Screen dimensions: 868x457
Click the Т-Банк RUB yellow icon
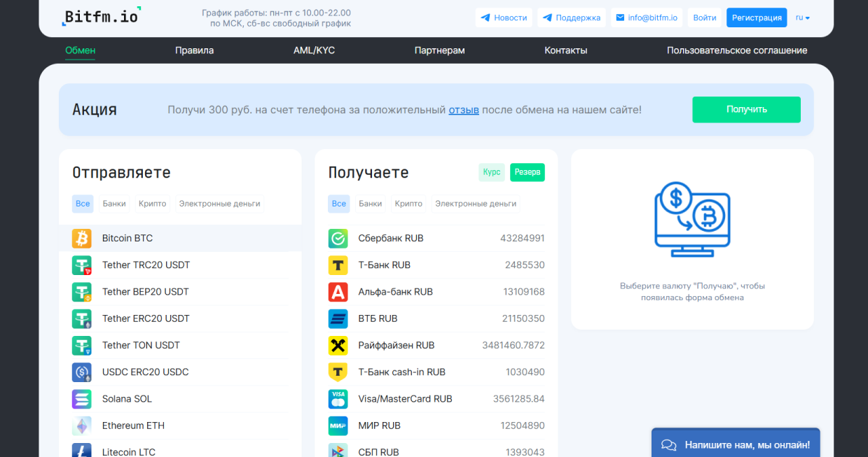[338, 265]
